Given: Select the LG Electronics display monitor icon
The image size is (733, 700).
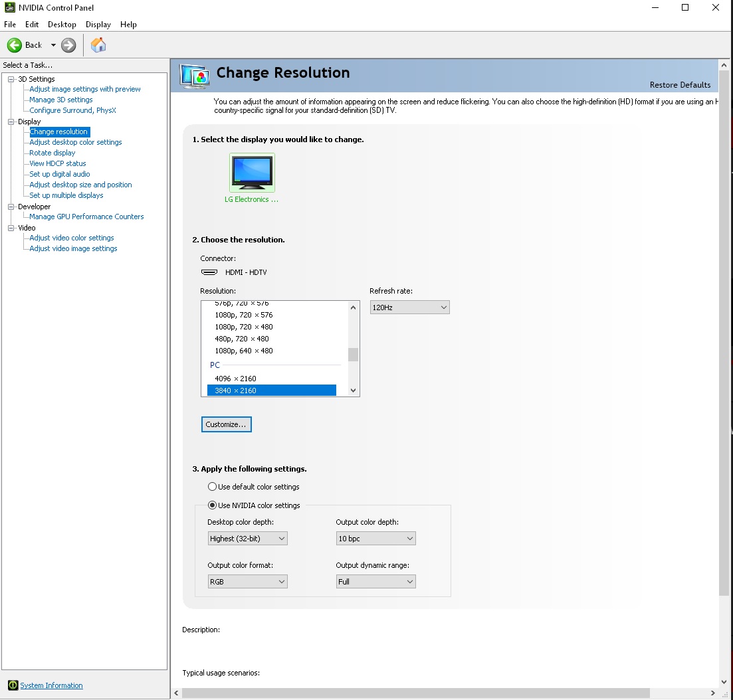Looking at the screenshot, I should pos(252,173).
